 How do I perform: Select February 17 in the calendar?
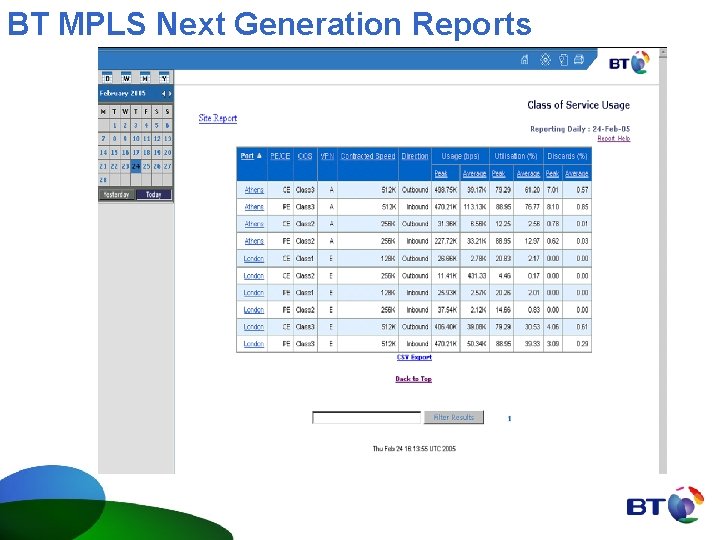tap(136, 152)
